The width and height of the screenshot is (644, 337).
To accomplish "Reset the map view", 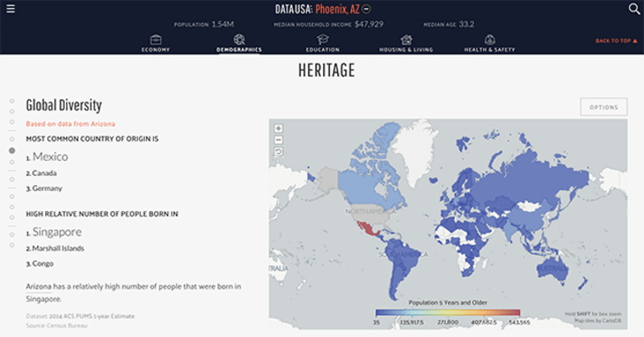I will click(x=279, y=151).
